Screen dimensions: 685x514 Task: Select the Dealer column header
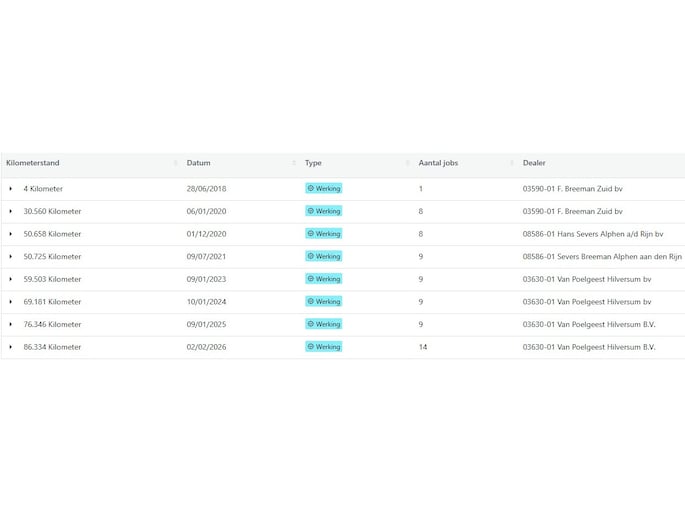(x=534, y=163)
